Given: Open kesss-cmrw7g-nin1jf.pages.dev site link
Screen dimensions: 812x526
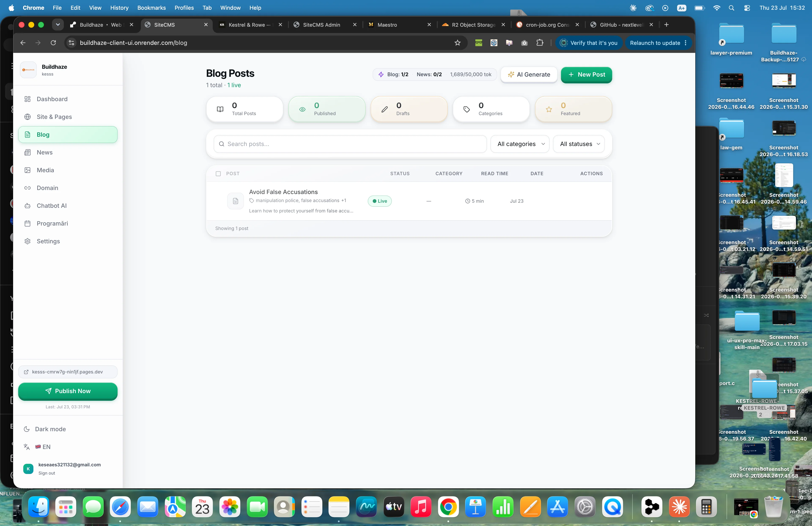Looking at the screenshot, I should [67, 372].
